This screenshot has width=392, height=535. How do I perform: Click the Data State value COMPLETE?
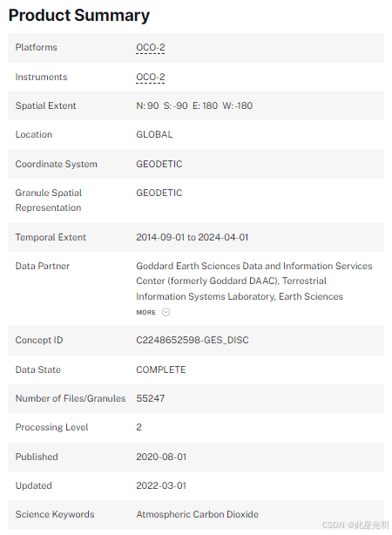(161, 369)
